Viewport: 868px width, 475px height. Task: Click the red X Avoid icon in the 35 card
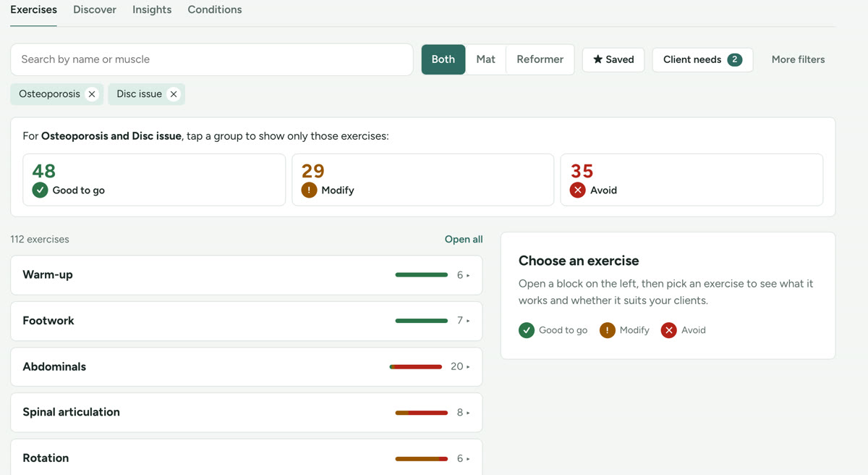[577, 190]
